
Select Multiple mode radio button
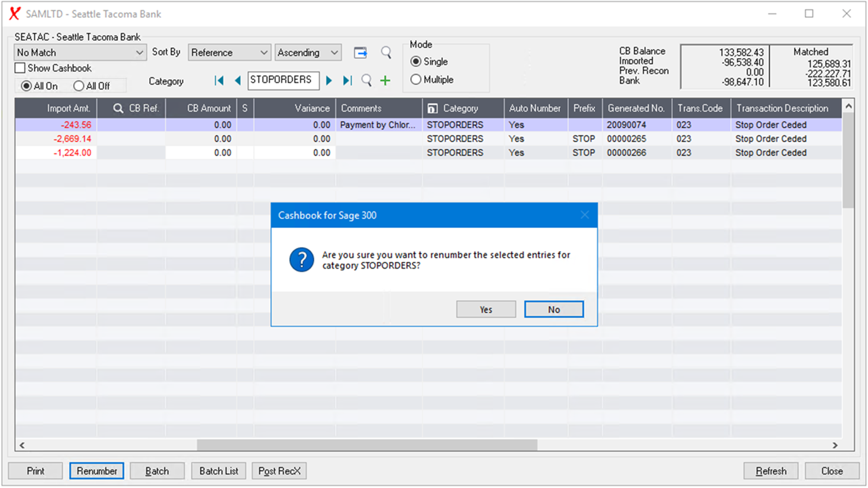[416, 80]
